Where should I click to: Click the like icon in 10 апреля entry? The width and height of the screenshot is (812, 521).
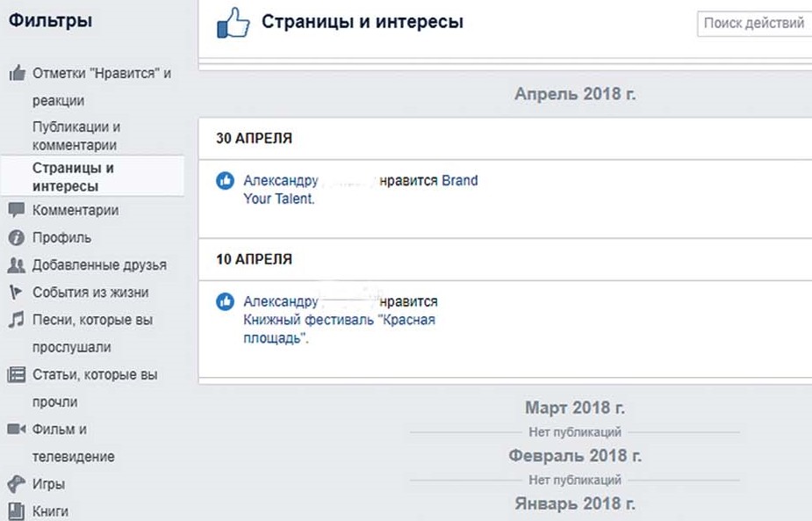(226, 302)
